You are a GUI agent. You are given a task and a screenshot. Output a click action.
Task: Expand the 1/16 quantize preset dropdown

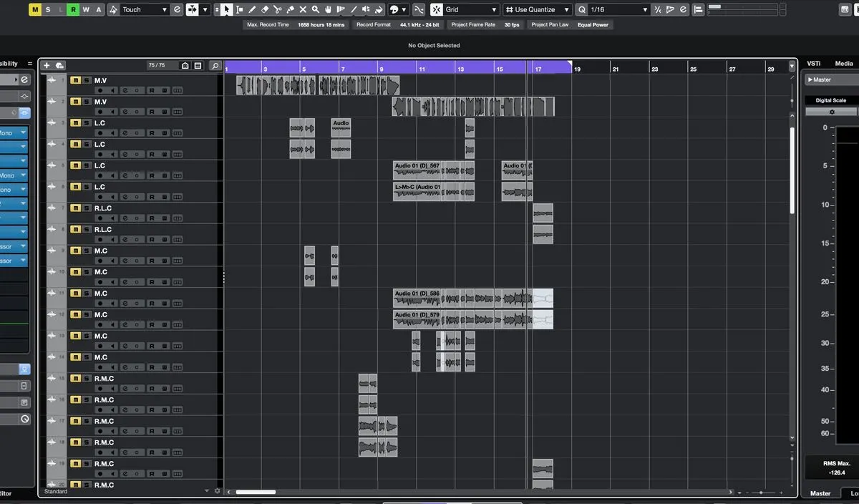coord(644,9)
